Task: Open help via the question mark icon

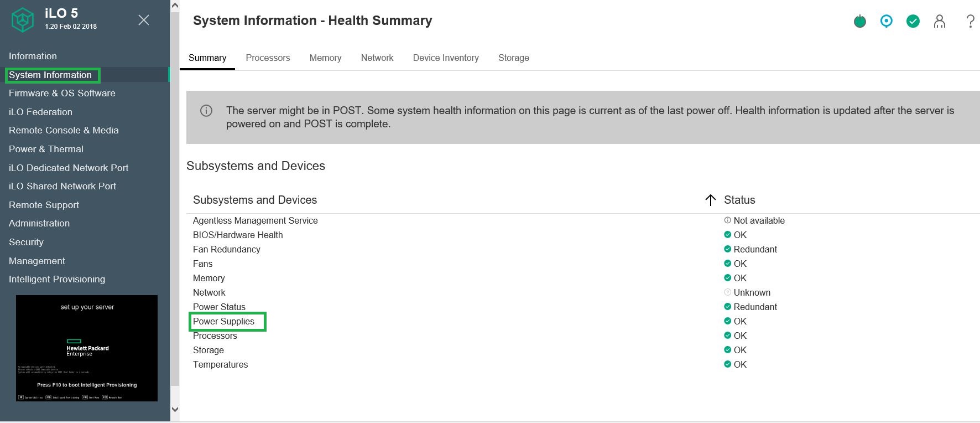Action: click(970, 22)
